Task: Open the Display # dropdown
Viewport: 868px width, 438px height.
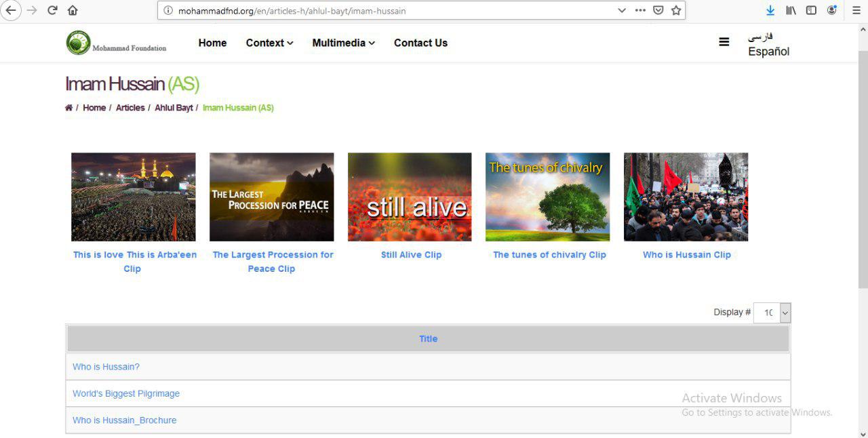Action: click(772, 313)
